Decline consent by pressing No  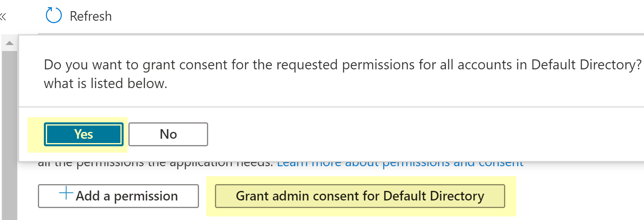(168, 134)
